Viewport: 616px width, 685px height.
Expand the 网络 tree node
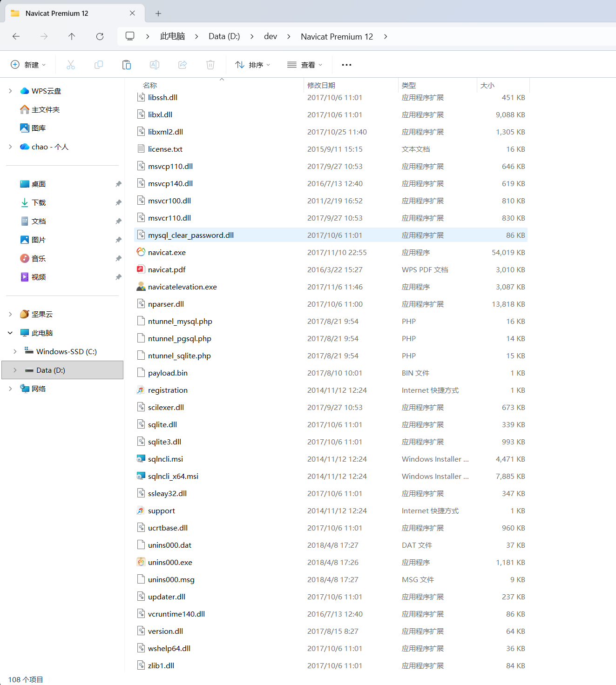point(10,389)
